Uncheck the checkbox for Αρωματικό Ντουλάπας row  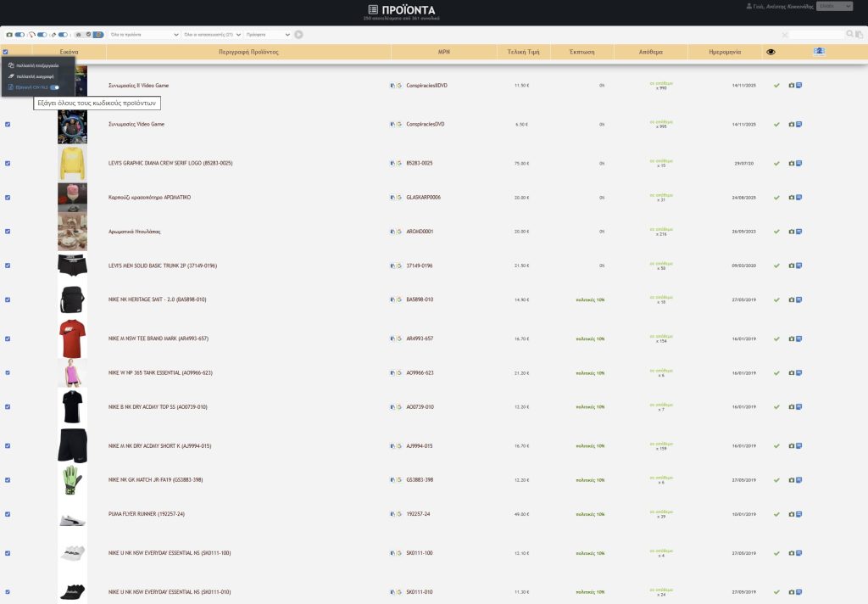(8, 231)
